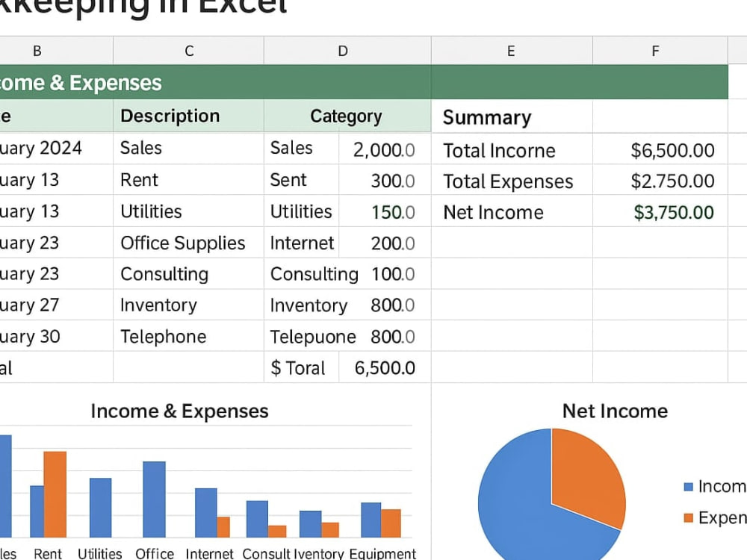Click the 6,500.0 total cell
Image resolution: width=747 pixels, height=560 pixels.
pyautogui.click(x=385, y=367)
